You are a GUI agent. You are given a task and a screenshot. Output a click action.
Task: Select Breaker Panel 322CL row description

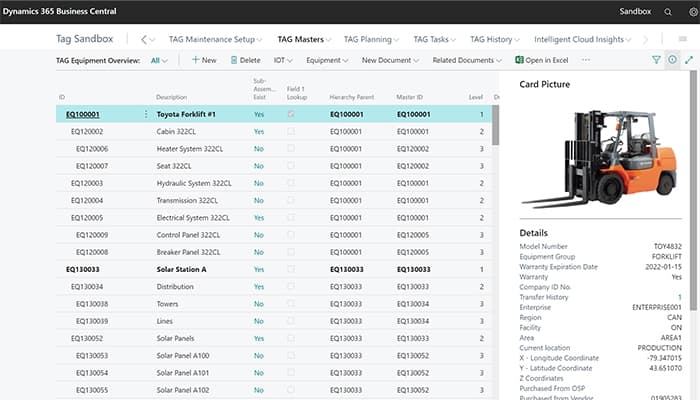pos(188,252)
